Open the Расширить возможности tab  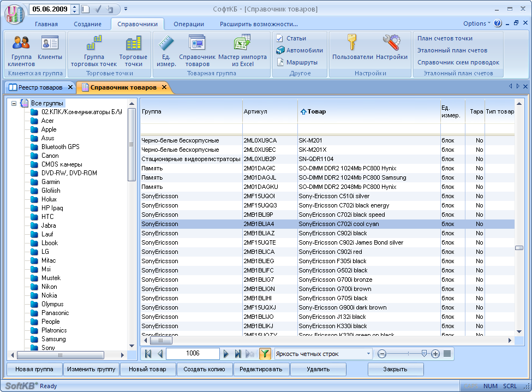point(259,24)
